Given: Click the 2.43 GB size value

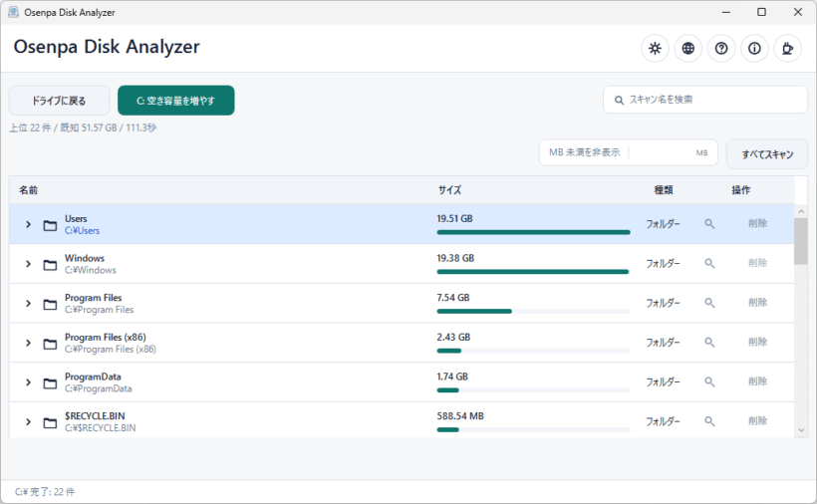Looking at the screenshot, I should click(x=453, y=338).
